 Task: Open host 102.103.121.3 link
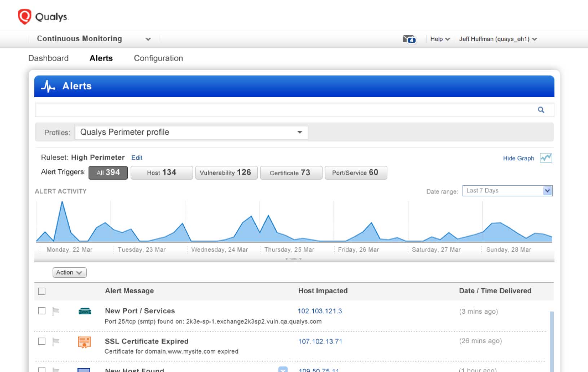(x=320, y=311)
